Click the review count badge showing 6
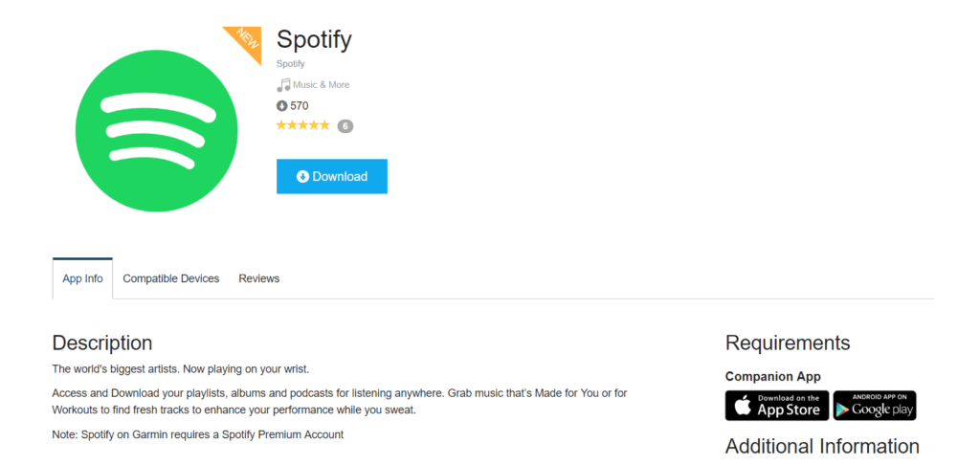 click(x=345, y=126)
